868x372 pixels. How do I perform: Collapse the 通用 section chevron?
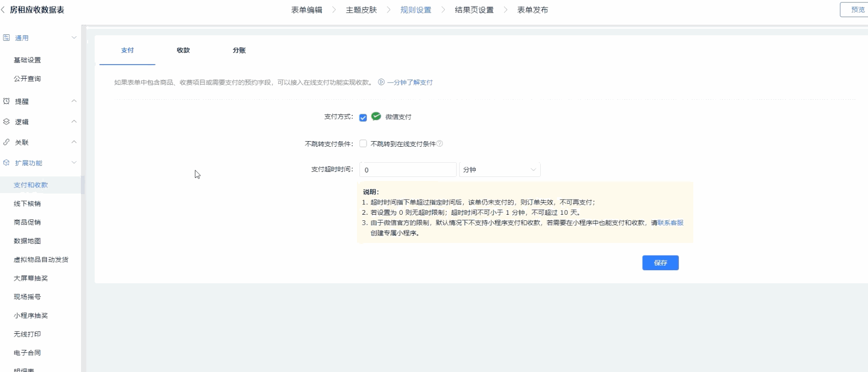[x=74, y=38]
